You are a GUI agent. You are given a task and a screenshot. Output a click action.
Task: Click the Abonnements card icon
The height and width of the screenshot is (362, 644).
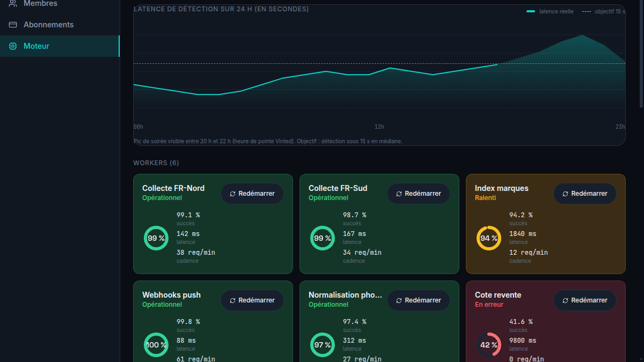13,25
